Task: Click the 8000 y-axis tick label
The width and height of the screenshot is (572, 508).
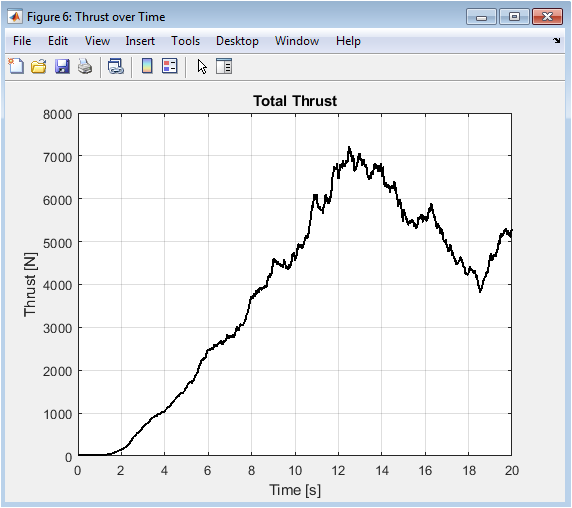Action: click(x=58, y=115)
